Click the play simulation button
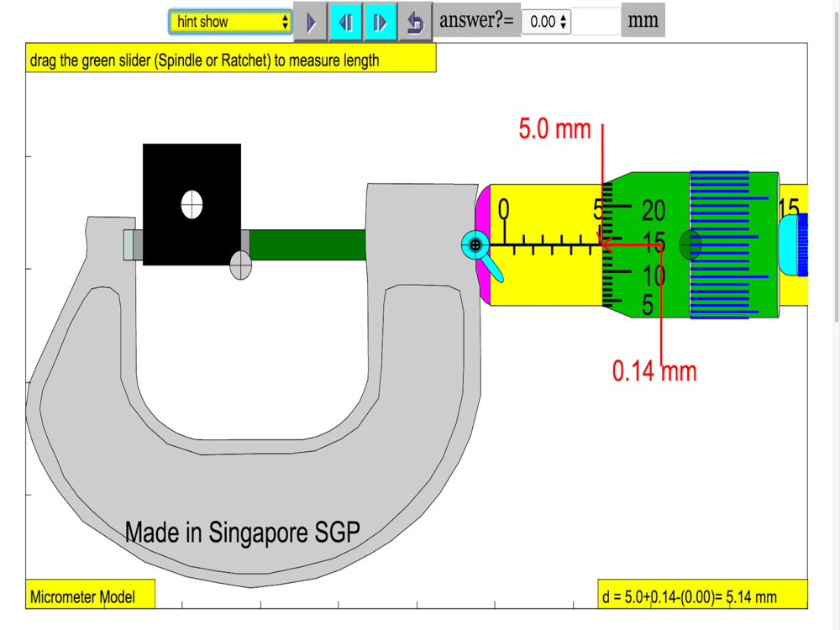 point(310,22)
